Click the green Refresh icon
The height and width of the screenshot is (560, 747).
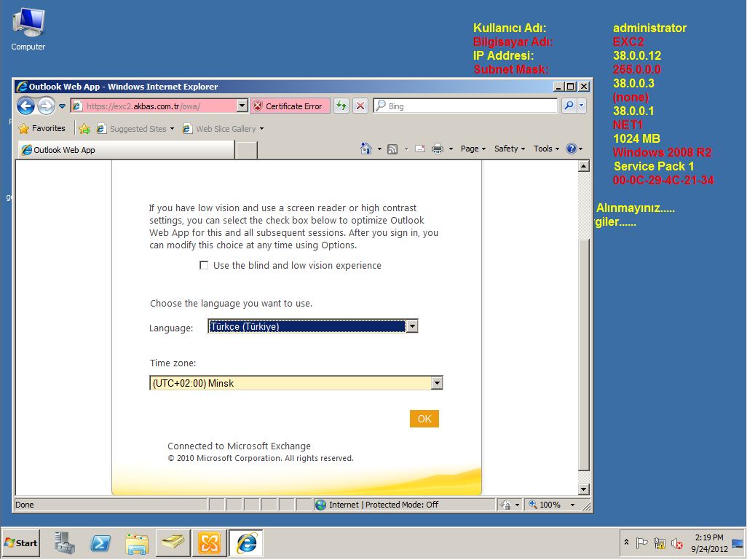[341, 106]
